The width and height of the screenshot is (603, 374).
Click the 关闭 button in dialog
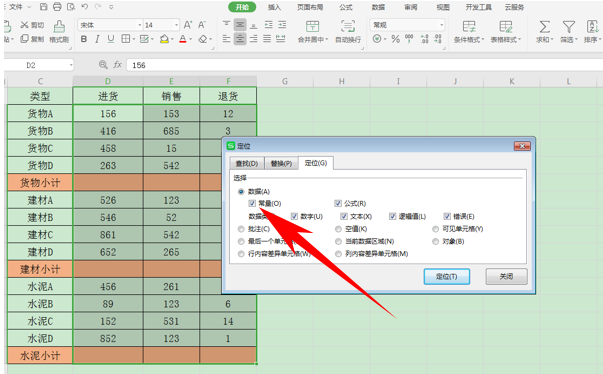[x=506, y=276]
